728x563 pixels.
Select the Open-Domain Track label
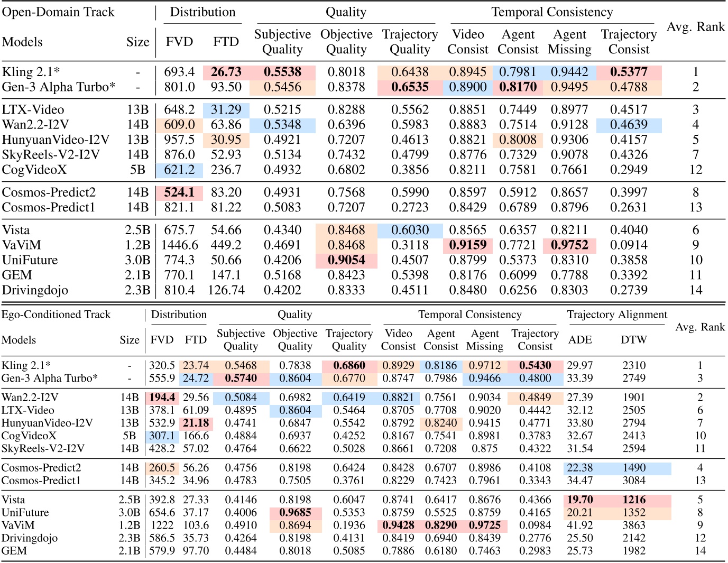point(58,12)
